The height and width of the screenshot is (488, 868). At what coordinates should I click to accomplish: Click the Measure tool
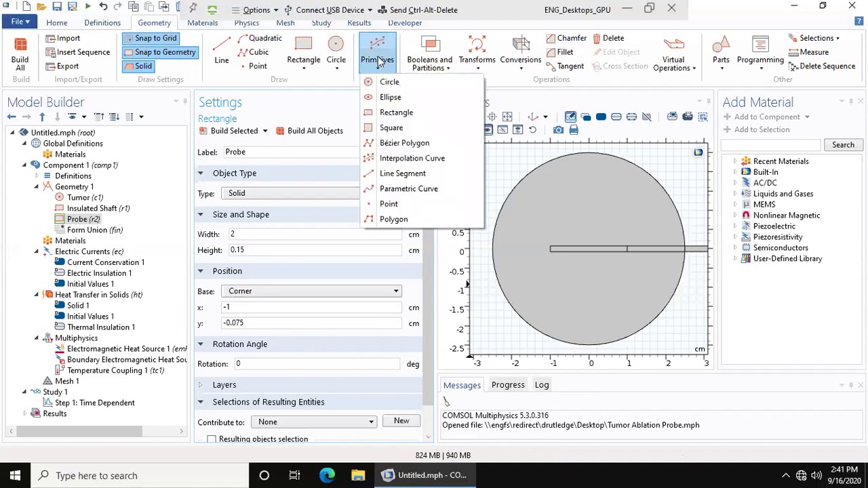808,52
